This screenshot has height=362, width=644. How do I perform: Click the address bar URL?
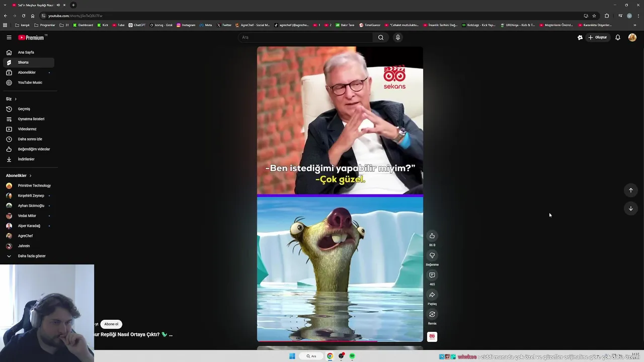75,16
